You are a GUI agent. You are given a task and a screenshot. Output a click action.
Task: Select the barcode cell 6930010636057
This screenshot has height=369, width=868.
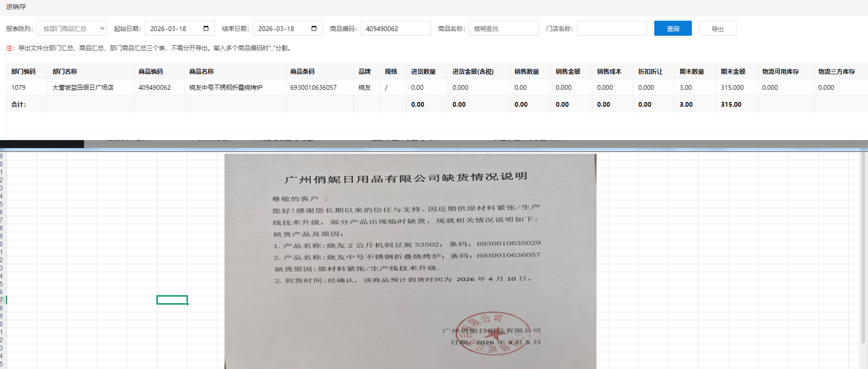(313, 87)
